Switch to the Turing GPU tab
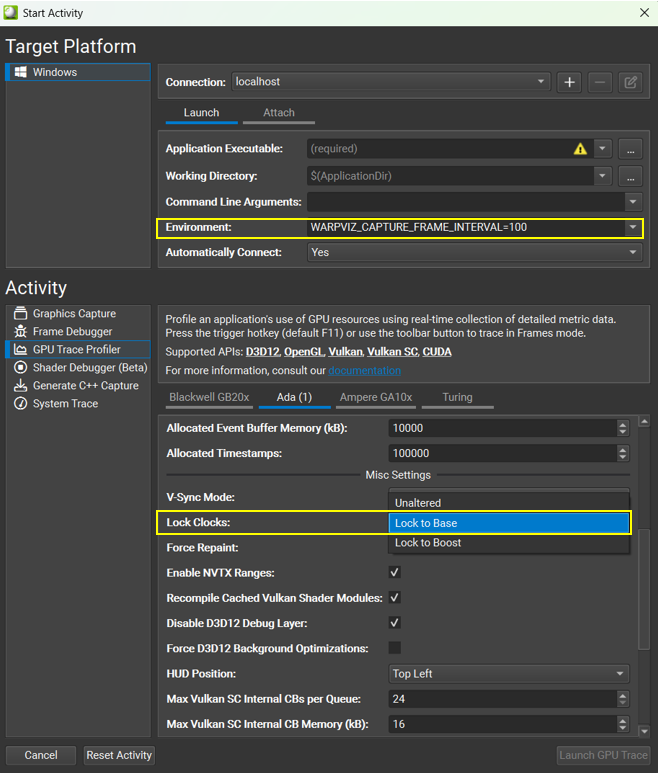This screenshot has width=658, height=773. (x=457, y=397)
